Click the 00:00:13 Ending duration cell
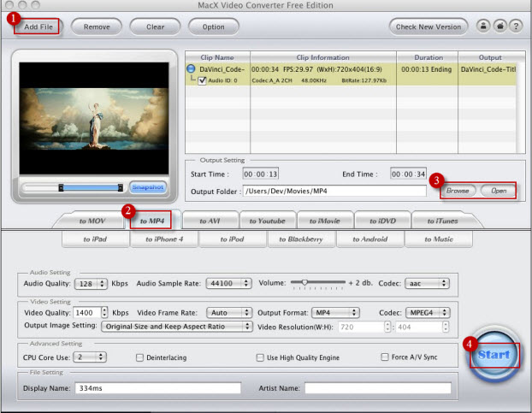The image size is (532, 413). (427, 69)
